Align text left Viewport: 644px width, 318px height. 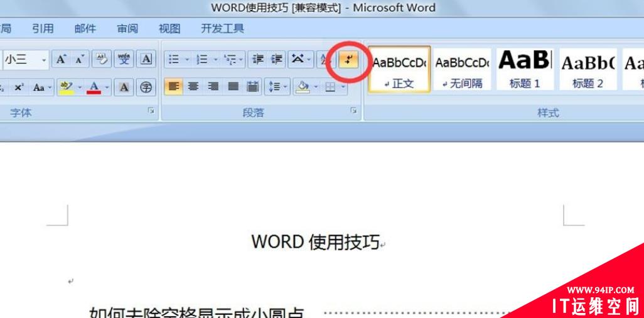point(174,87)
